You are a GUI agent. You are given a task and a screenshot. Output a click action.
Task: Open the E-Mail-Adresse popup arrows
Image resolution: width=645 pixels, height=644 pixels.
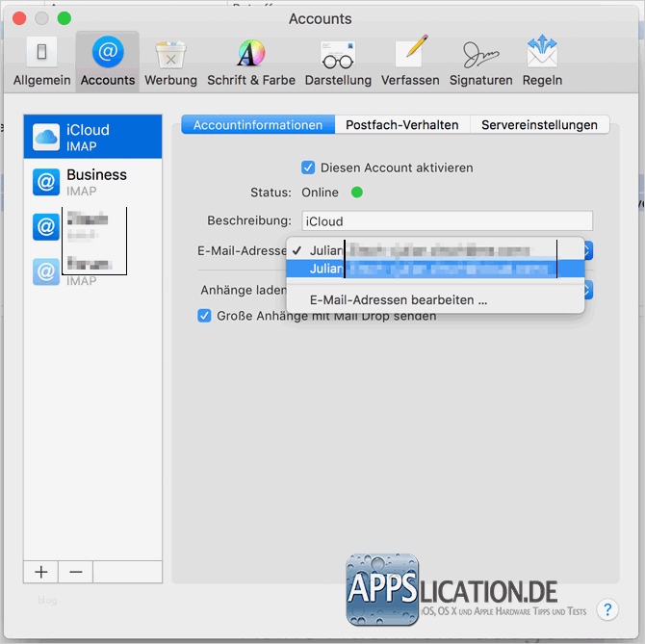click(x=588, y=250)
